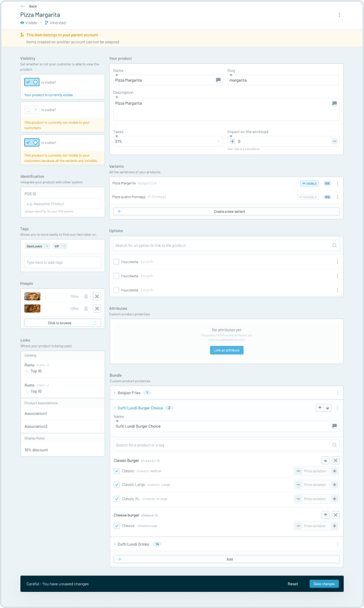Click the Save changes button
The image size is (364, 608).
click(x=324, y=584)
